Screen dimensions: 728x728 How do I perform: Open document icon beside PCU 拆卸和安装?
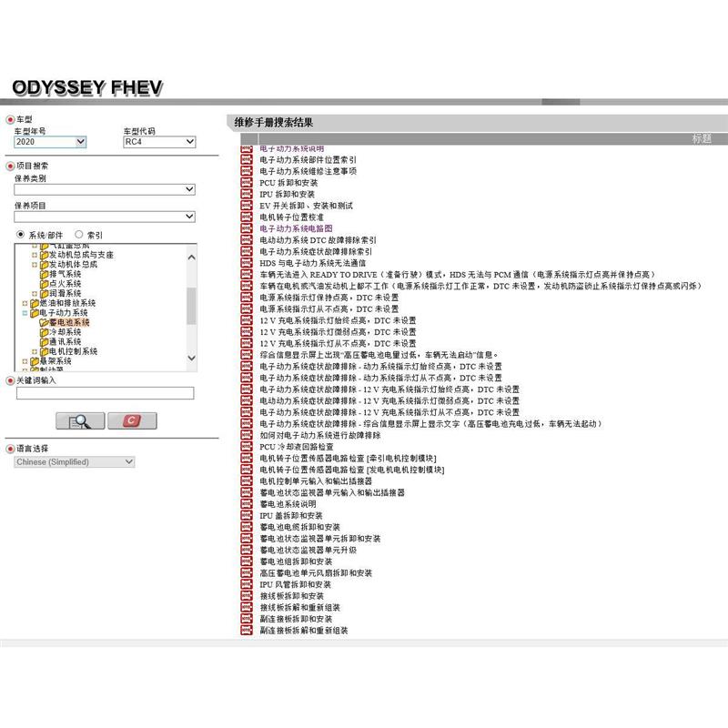click(247, 183)
